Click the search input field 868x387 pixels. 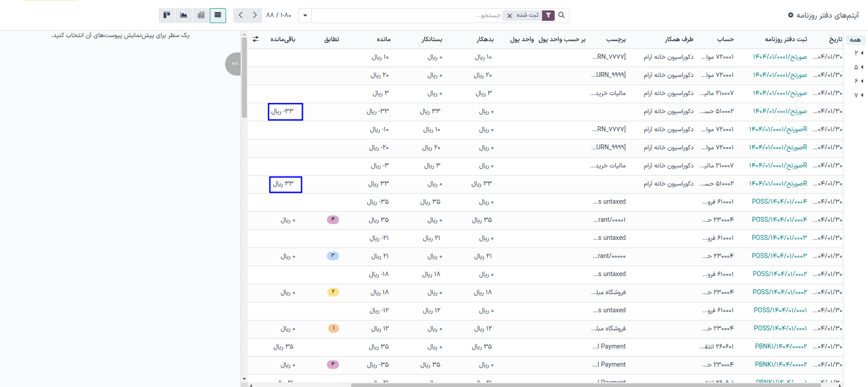407,16
